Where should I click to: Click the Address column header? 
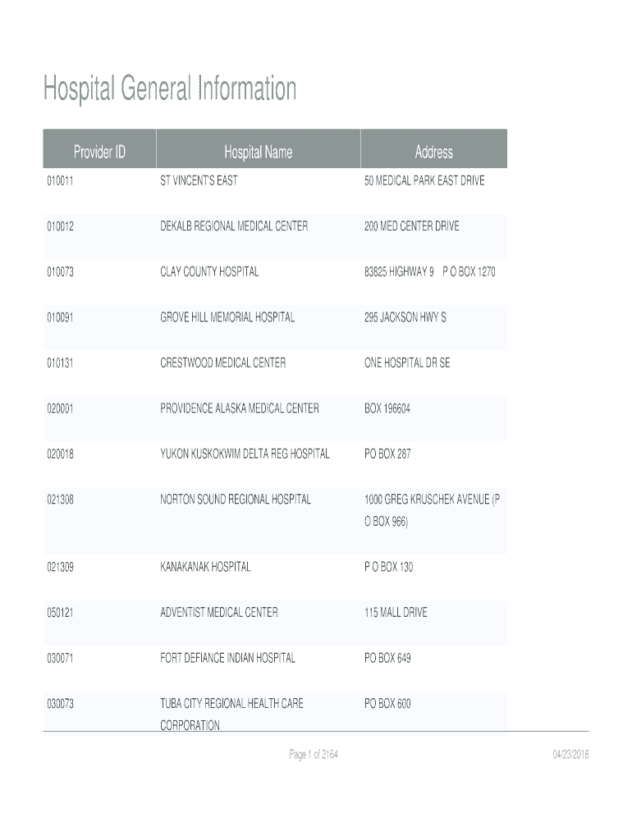pos(433,152)
